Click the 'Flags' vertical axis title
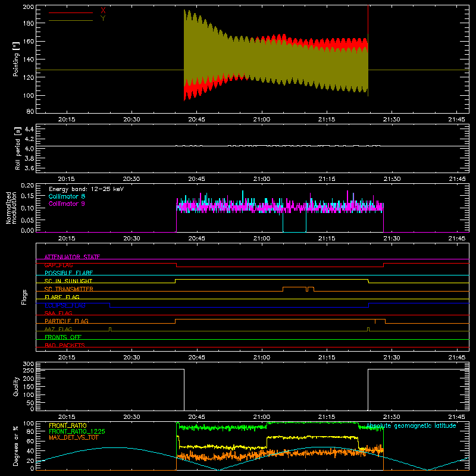Image resolution: width=476 pixels, height=476 pixels. click(x=24, y=297)
